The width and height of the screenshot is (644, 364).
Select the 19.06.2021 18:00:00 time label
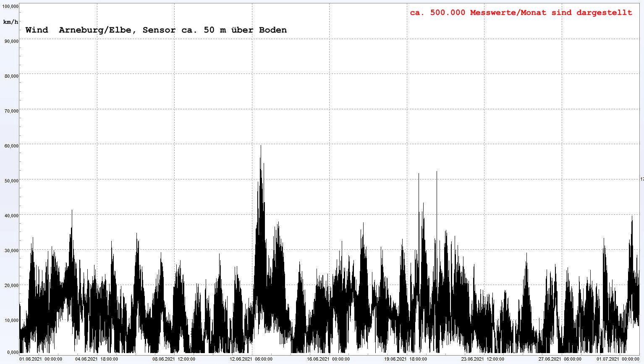pyautogui.click(x=406, y=359)
